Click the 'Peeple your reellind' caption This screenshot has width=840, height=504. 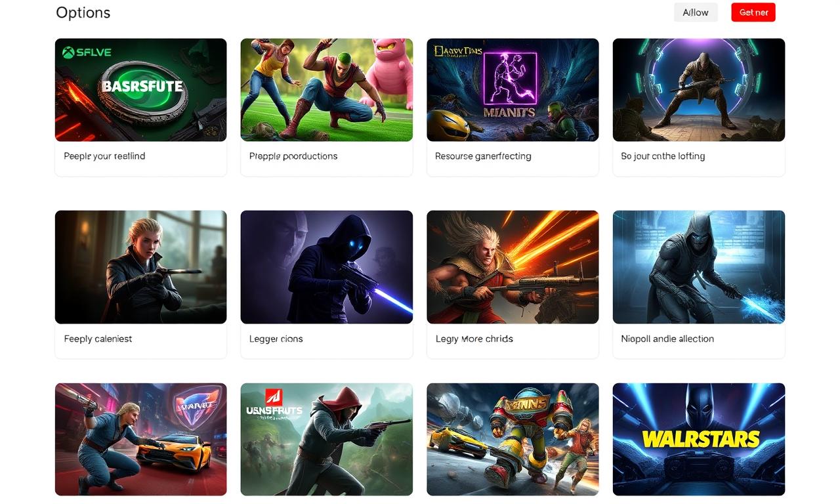(x=104, y=156)
